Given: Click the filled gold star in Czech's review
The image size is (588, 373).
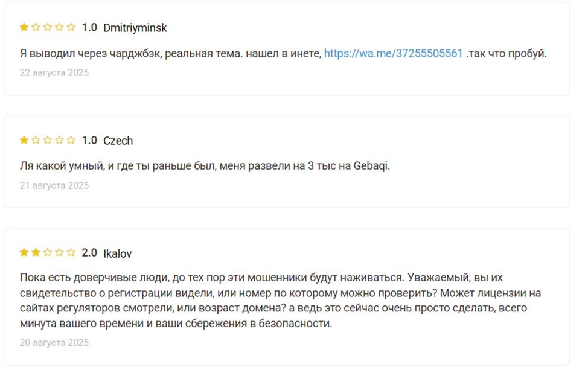Looking at the screenshot, I should 24,140.
